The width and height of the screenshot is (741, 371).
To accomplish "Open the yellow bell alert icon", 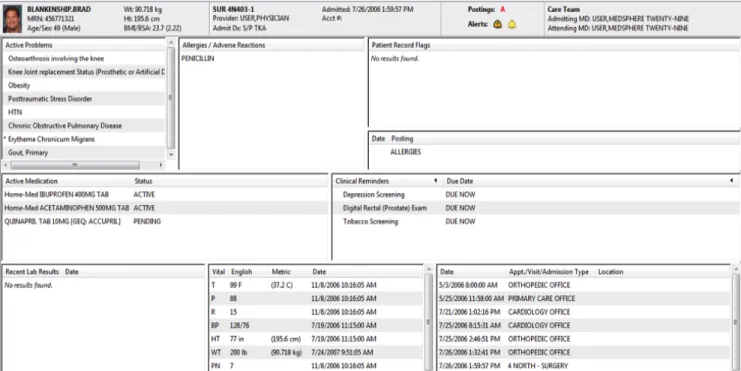I will [x=512, y=24].
